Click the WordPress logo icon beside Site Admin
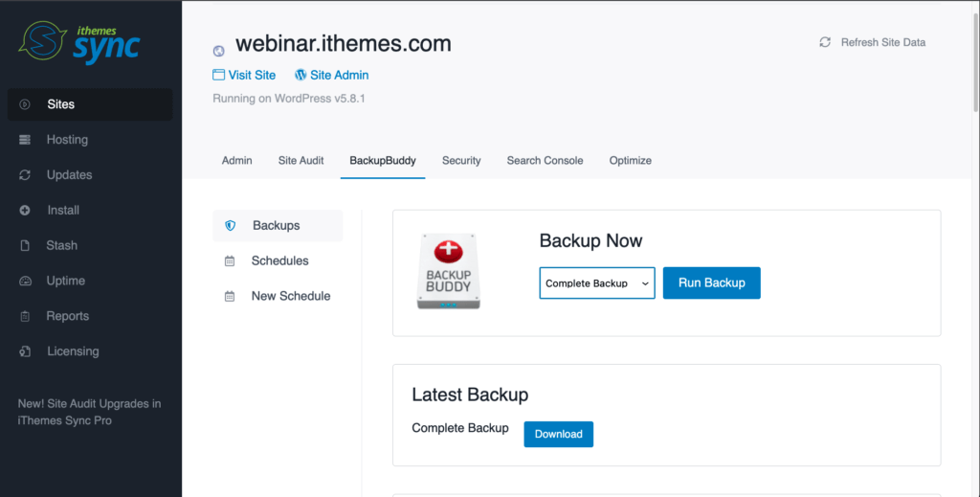The image size is (980, 497). coord(301,75)
